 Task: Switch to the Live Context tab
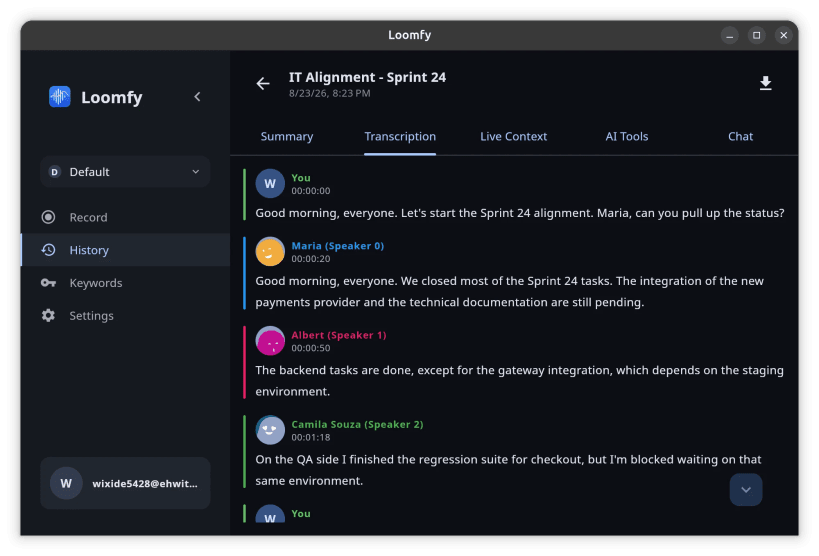(x=513, y=136)
